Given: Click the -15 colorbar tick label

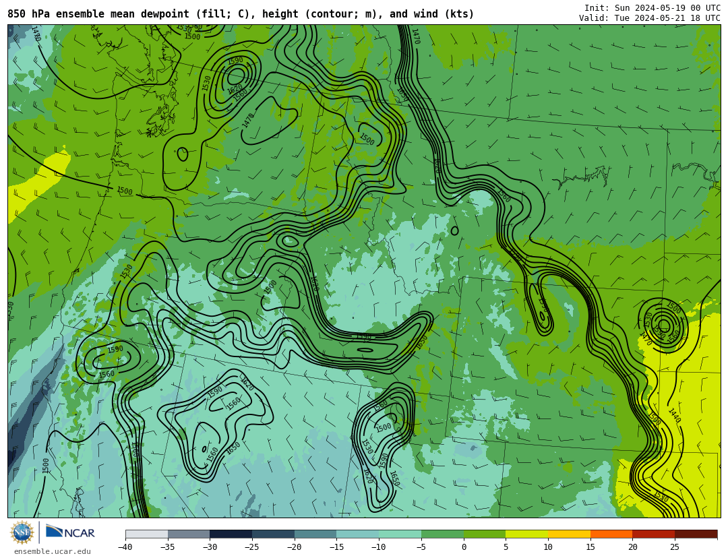Looking at the screenshot, I should coord(336,547).
